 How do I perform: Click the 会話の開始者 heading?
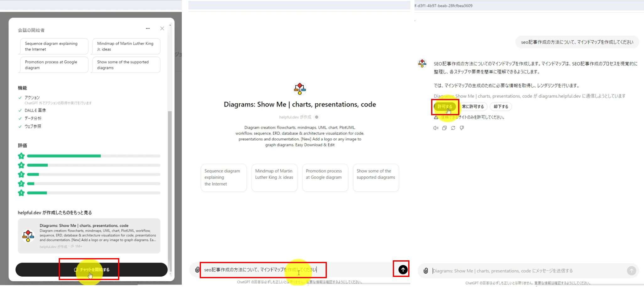click(31, 30)
